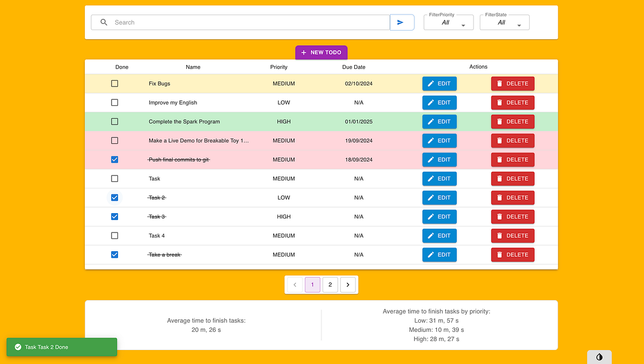
Task: Mark Fix Bugs as done
Action: click(x=114, y=83)
